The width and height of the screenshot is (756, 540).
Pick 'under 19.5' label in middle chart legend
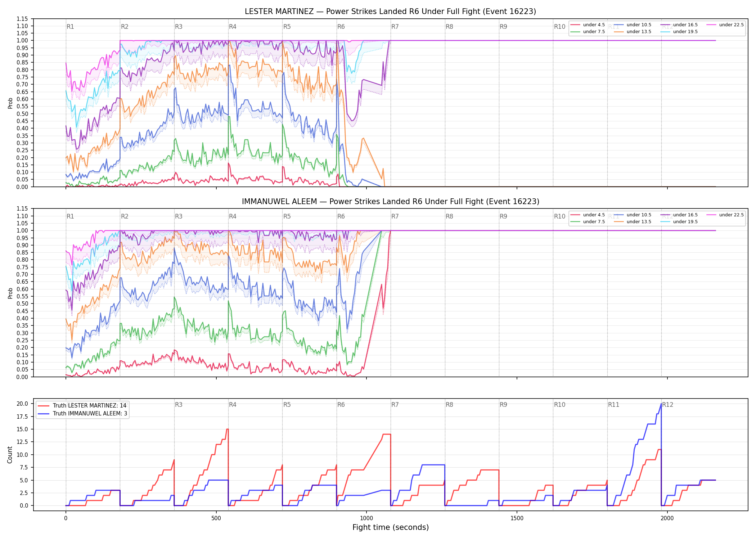pyautogui.click(x=685, y=222)
